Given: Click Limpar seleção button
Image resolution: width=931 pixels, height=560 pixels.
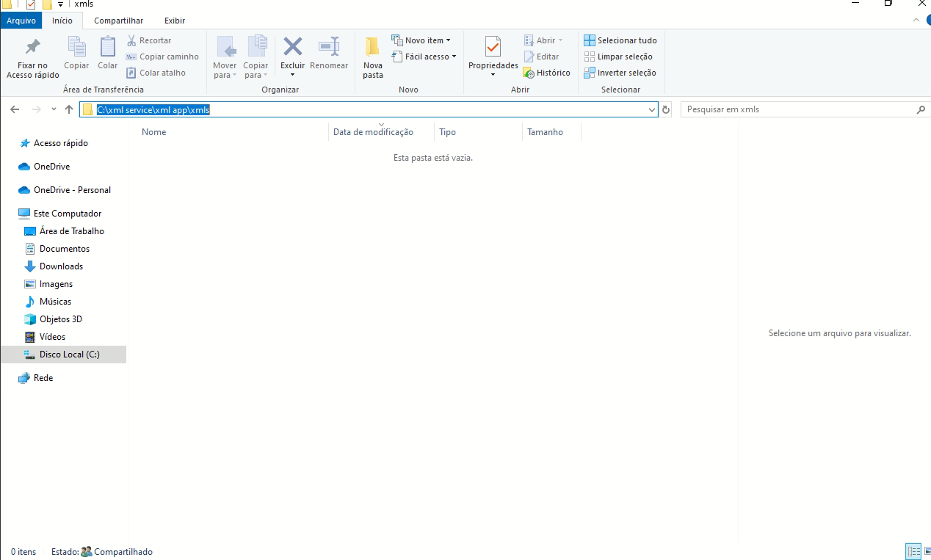Looking at the screenshot, I should (618, 57).
